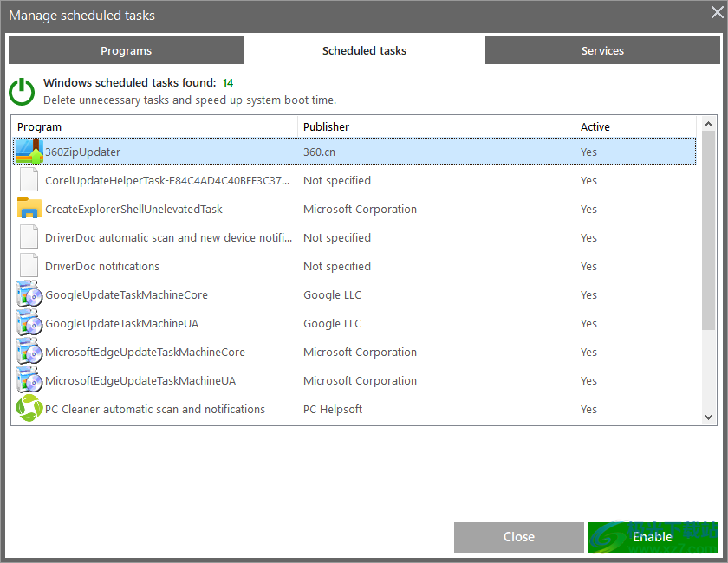This screenshot has height=563, width=728.
Task: Click the Yes value in DriverDoc notifications row
Action: click(588, 267)
